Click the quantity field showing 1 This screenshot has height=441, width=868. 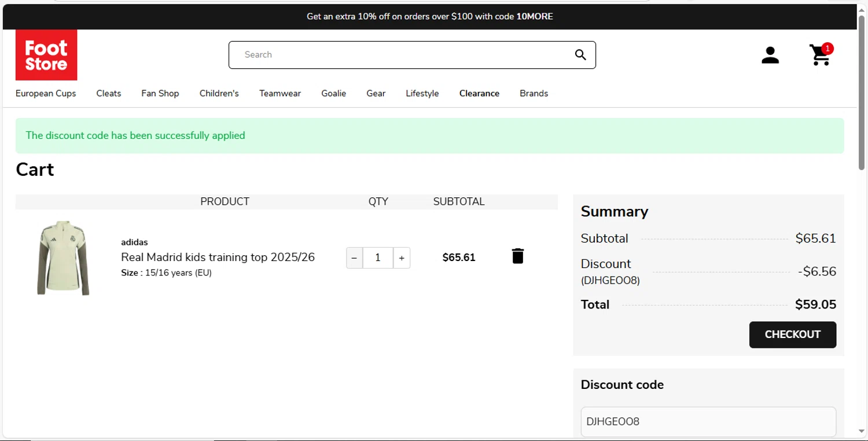tap(378, 258)
